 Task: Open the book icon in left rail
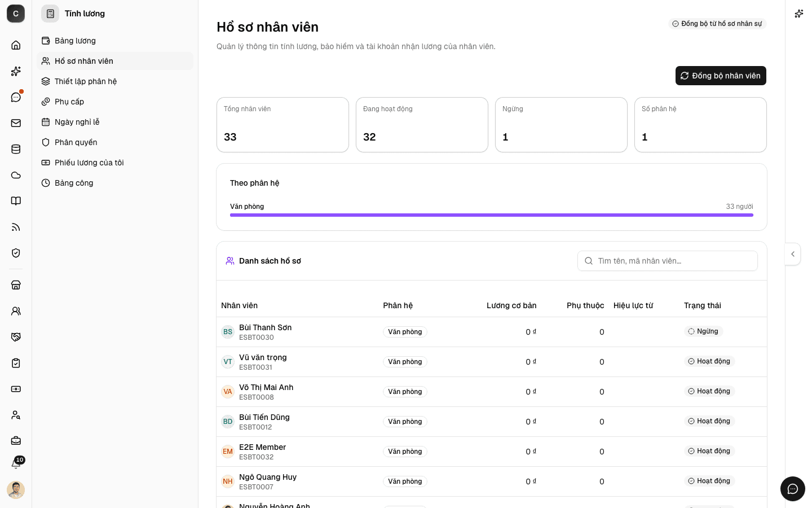click(x=16, y=201)
